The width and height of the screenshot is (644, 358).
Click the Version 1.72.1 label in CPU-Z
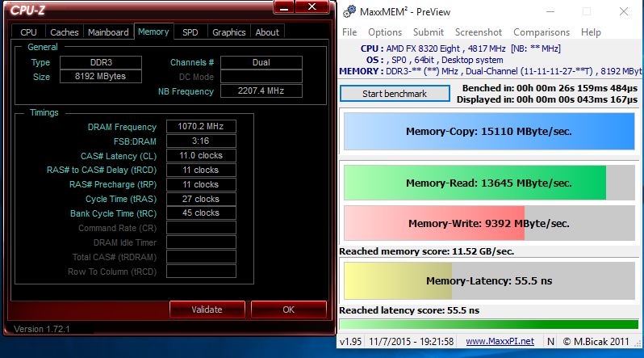pos(42,329)
